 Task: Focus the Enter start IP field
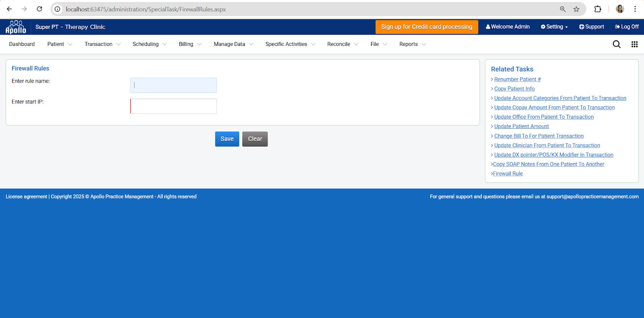(x=173, y=106)
